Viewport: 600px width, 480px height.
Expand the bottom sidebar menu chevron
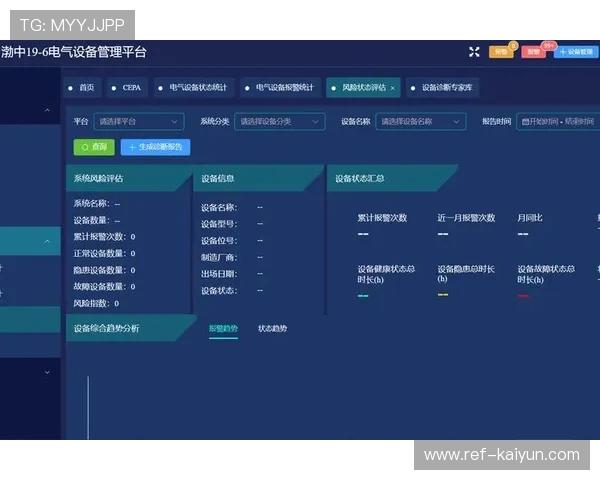pyautogui.click(x=46, y=372)
